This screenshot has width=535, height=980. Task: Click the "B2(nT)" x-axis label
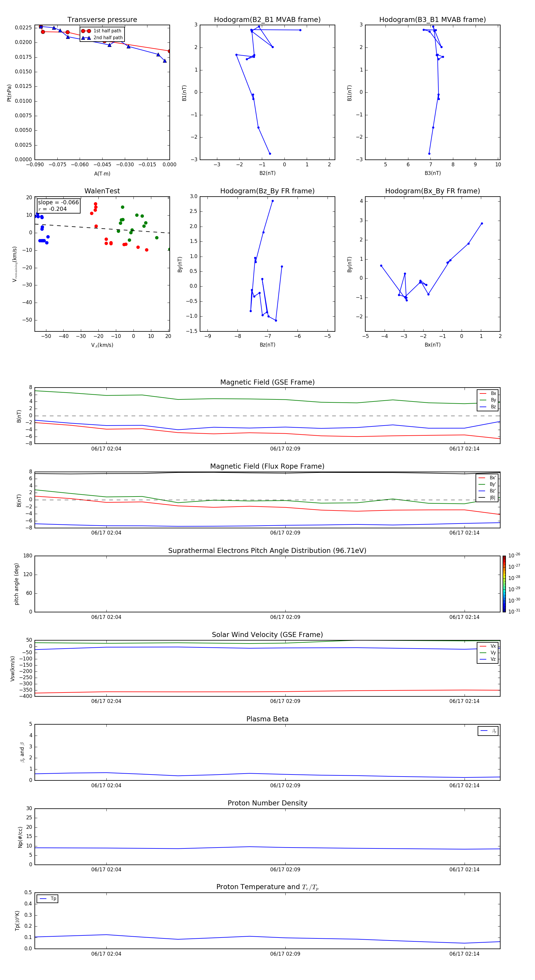[x=267, y=173]
